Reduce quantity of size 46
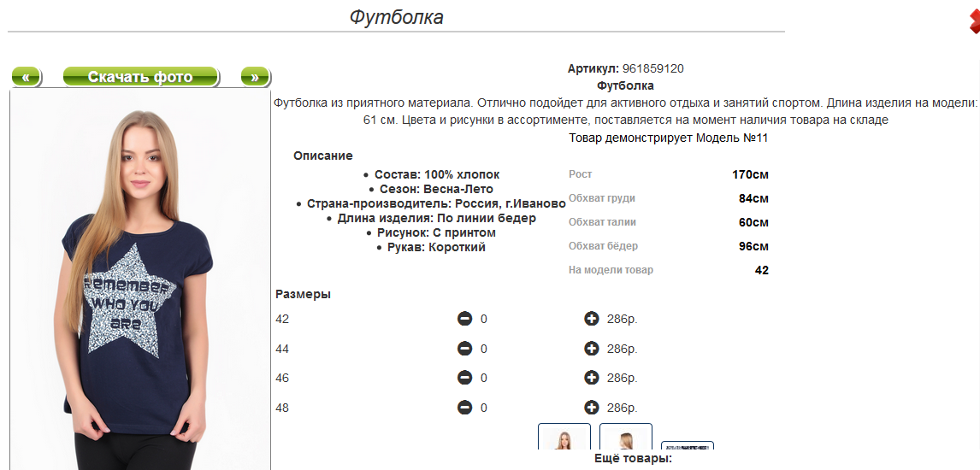 464,378
